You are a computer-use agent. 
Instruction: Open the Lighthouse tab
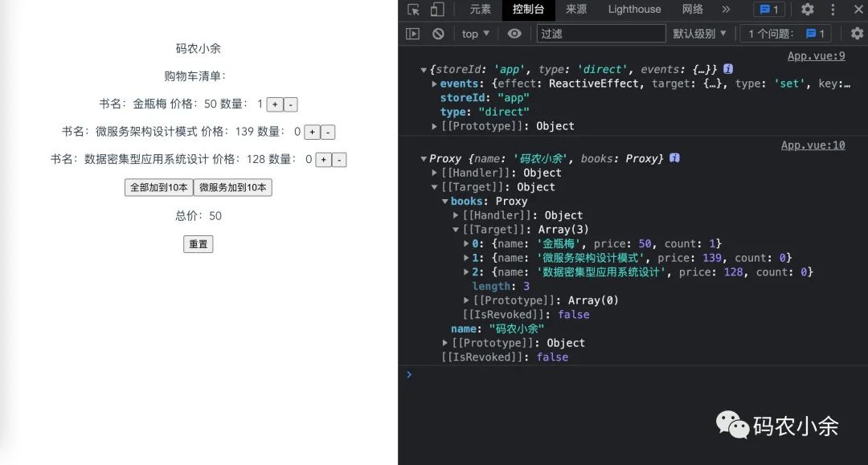pyautogui.click(x=634, y=10)
